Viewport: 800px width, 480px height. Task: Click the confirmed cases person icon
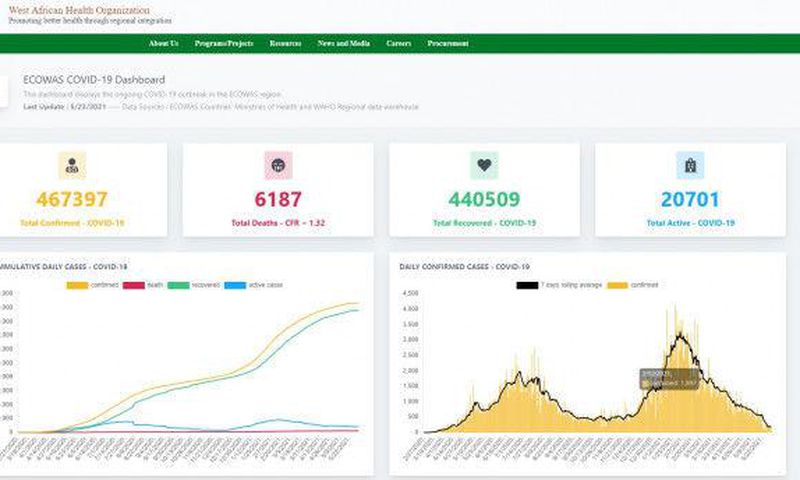[72, 165]
